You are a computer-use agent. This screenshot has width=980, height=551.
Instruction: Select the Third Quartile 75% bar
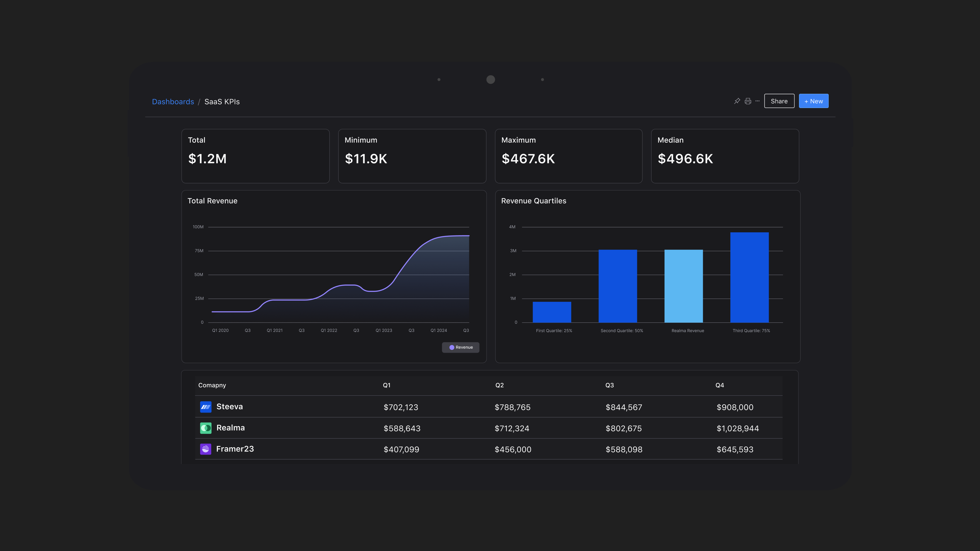(749, 278)
